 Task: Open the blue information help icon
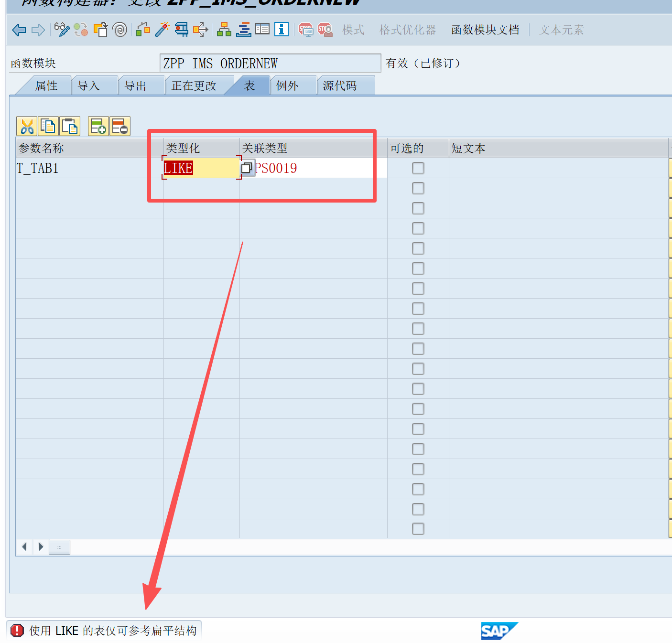click(282, 29)
